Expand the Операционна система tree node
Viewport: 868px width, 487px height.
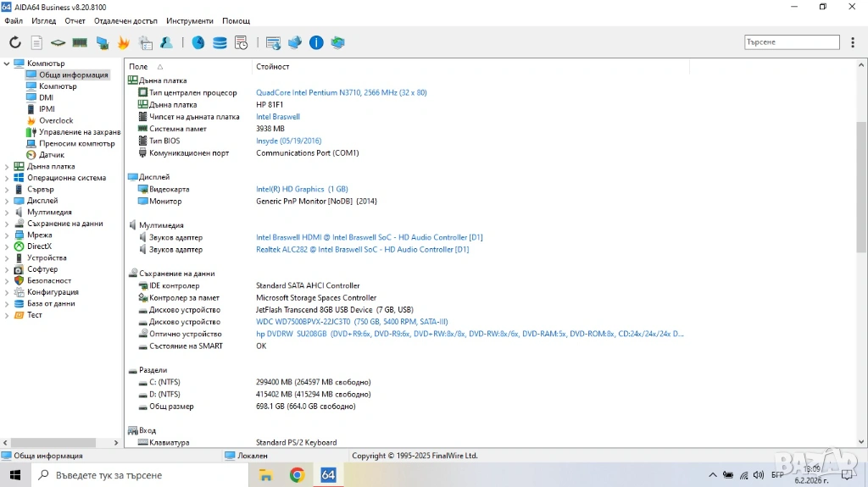tap(7, 178)
